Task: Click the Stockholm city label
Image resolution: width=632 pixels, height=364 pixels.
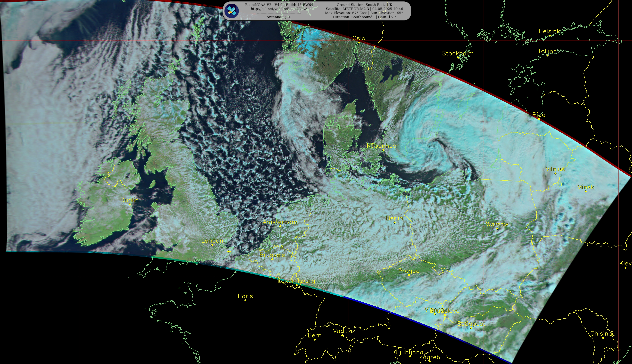Action: 458,53
